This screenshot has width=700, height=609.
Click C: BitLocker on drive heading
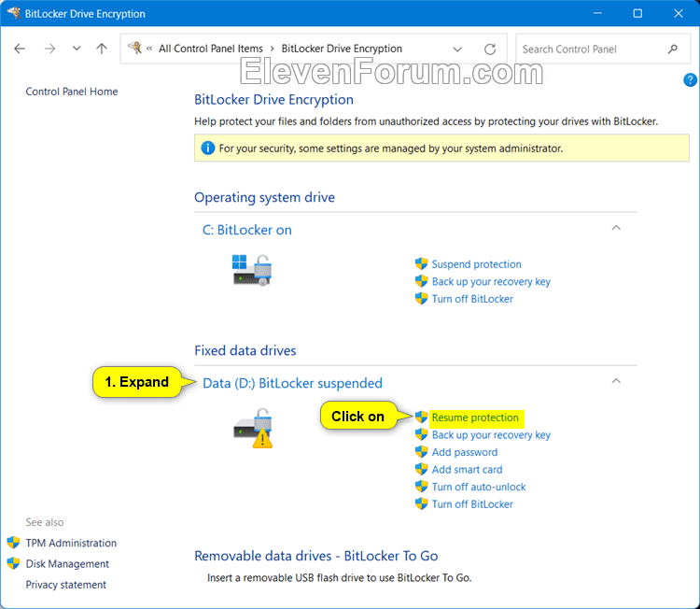point(247,230)
